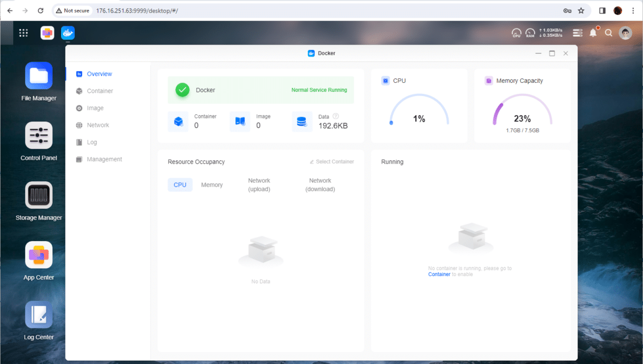Select the CPU tab in Resource Occupancy

(x=180, y=184)
